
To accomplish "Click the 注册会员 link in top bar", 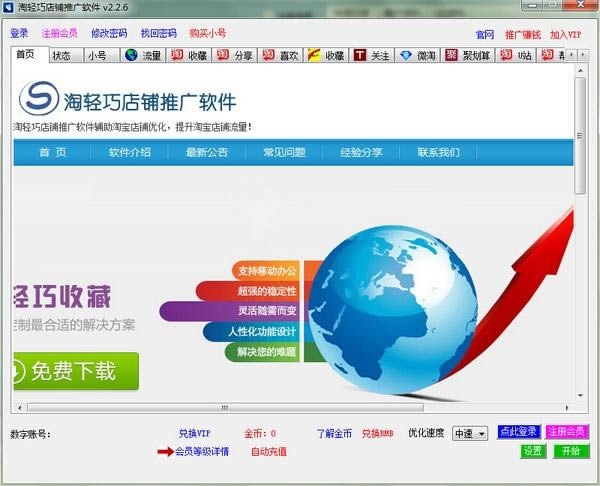I will pyautogui.click(x=59, y=33).
